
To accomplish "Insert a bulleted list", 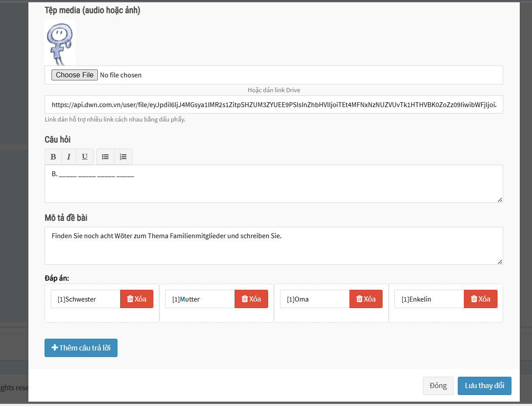I will [105, 157].
